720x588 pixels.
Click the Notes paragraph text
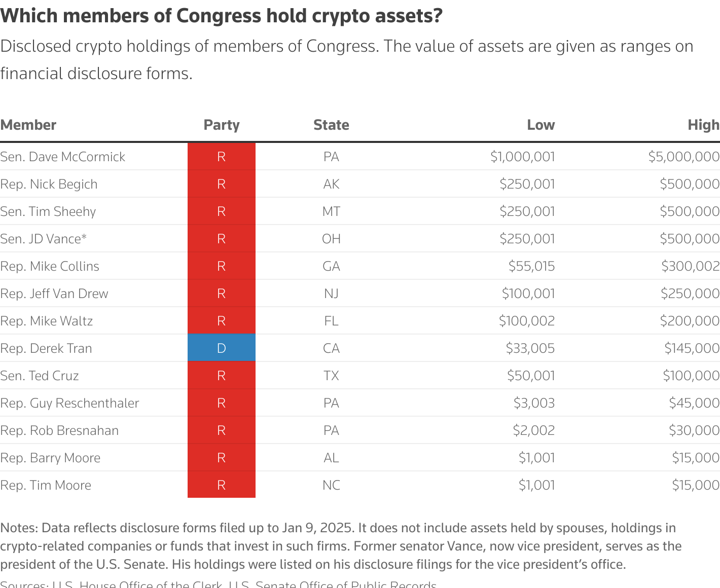click(x=341, y=546)
